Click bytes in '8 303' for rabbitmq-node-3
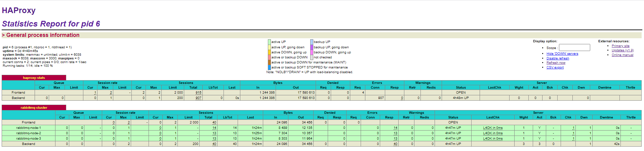Image resolution: width=644 pixels, height=151 pixels. 283,139
